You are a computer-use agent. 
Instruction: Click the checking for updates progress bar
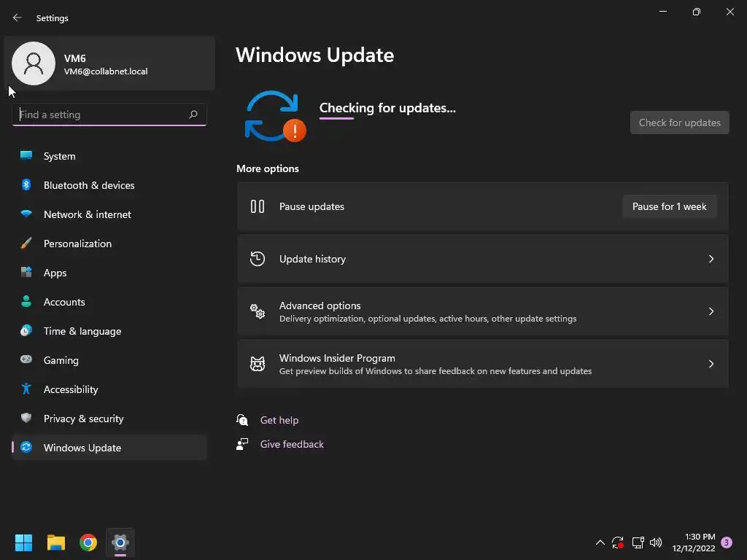(x=337, y=118)
